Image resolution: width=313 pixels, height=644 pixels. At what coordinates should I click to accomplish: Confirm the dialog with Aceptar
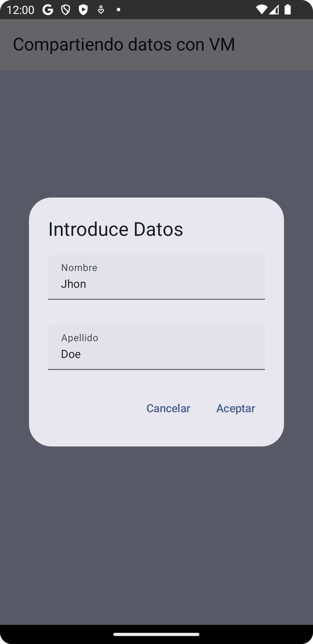pyautogui.click(x=236, y=408)
